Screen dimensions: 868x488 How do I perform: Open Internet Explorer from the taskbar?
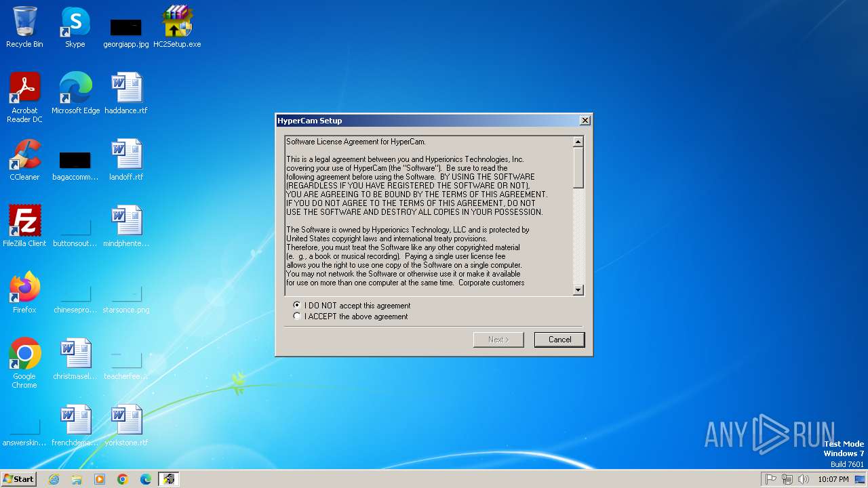pyautogui.click(x=54, y=479)
